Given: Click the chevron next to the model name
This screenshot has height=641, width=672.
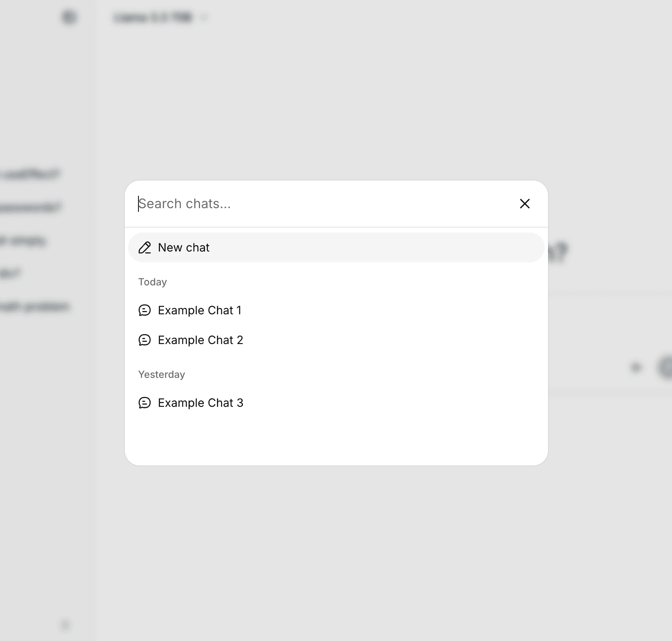Looking at the screenshot, I should (203, 18).
